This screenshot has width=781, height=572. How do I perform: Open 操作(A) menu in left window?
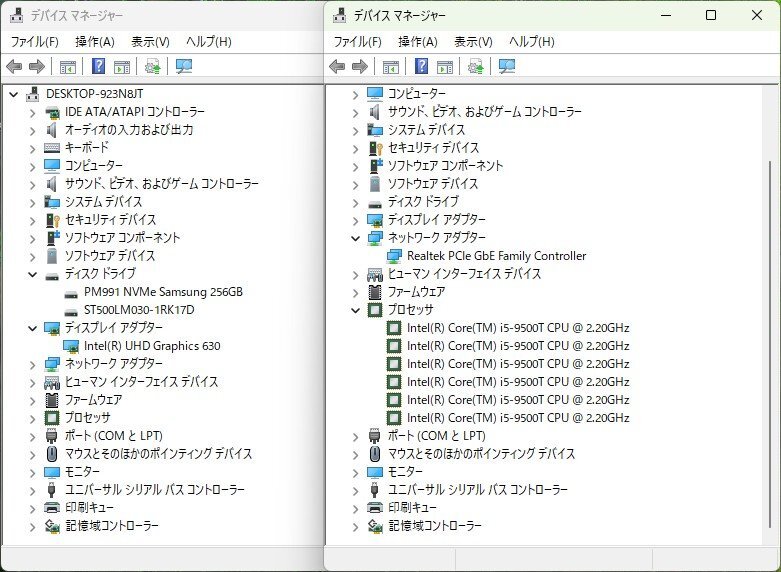tap(95, 41)
